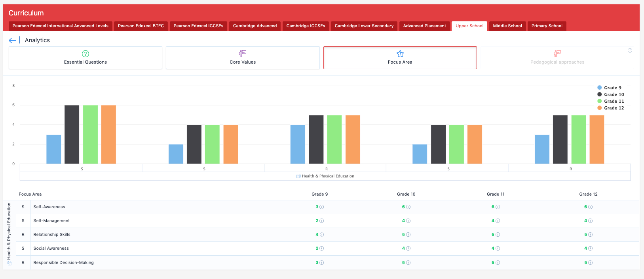Viewport: 644px width, 279px height.
Task: Click the Self-Management row in table
Action: 51,221
